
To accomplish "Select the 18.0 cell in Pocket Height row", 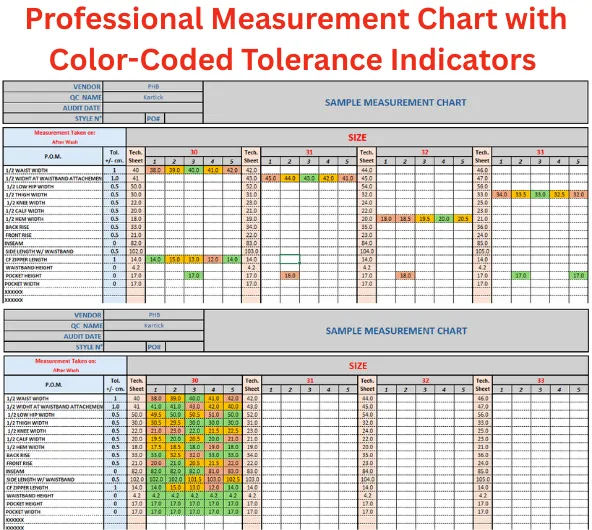I will (x=405, y=276).
